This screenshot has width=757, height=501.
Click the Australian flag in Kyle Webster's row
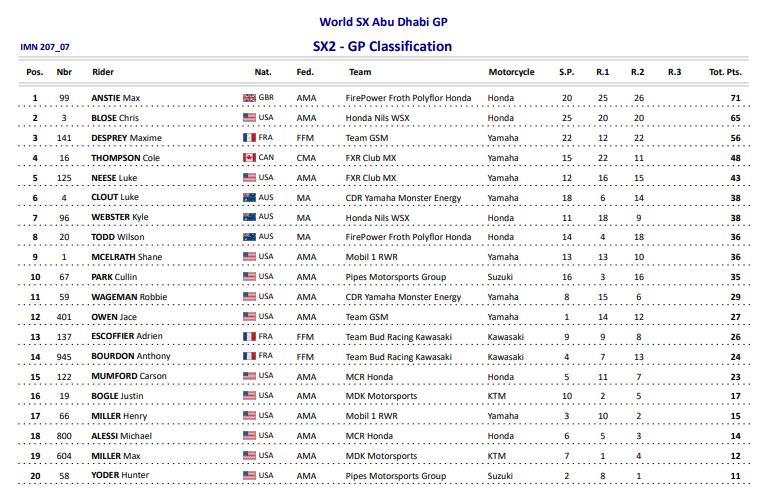coord(250,217)
